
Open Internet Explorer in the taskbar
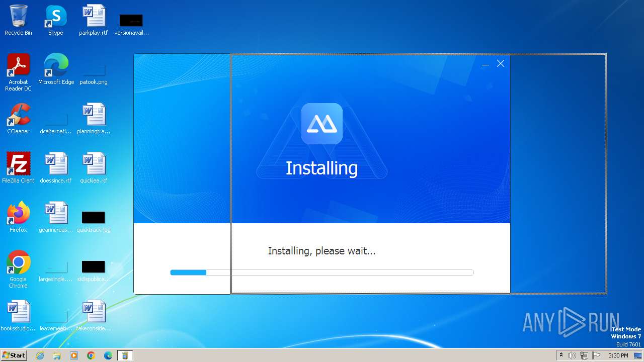pos(40,355)
